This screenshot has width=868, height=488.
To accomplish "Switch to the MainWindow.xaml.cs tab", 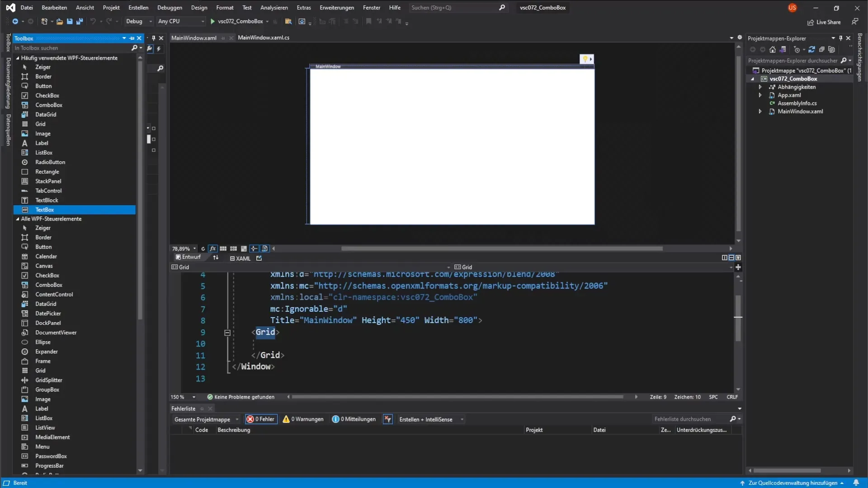I will click(x=264, y=38).
